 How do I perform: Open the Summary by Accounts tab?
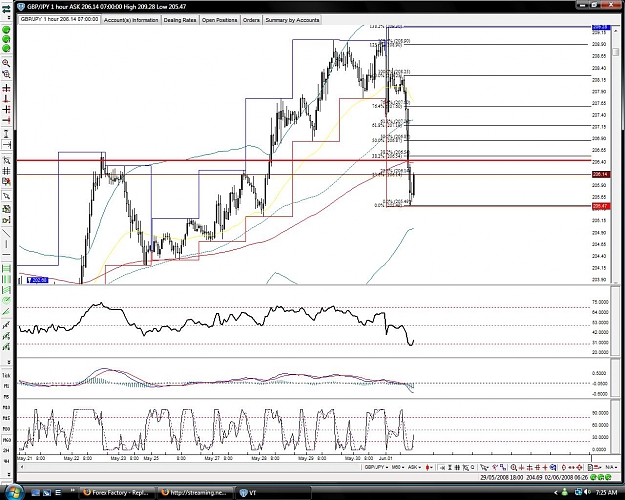pyautogui.click(x=292, y=20)
